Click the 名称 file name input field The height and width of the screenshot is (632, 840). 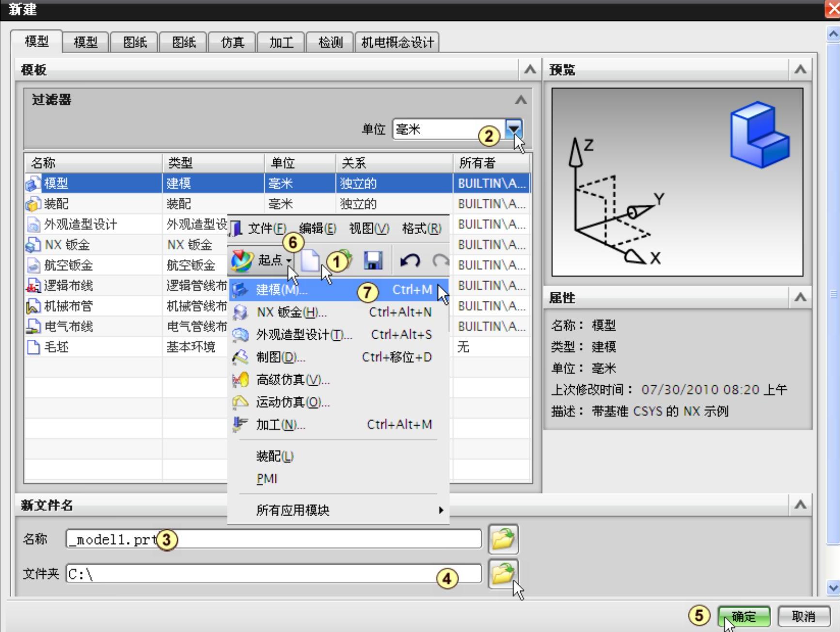click(x=274, y=539)
